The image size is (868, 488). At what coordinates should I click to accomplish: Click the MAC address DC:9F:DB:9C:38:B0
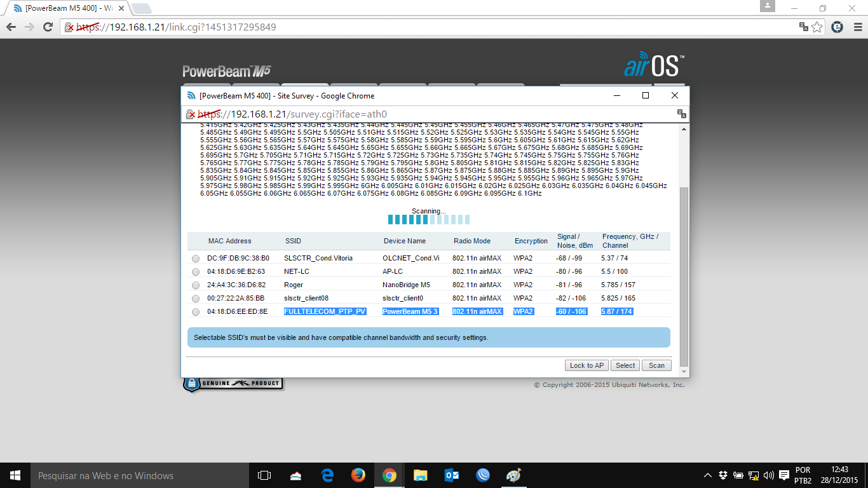[238, 259]
